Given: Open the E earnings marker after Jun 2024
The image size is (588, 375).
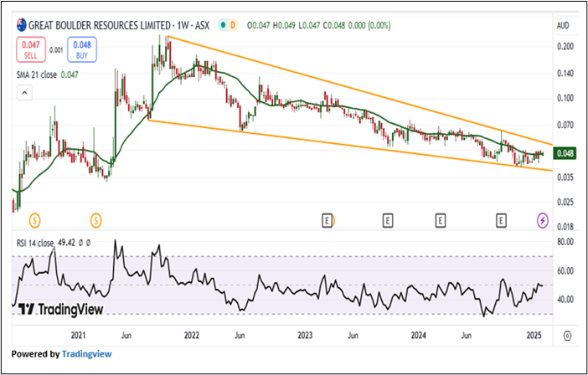Looking at the screenshot, I should point(501,221).
